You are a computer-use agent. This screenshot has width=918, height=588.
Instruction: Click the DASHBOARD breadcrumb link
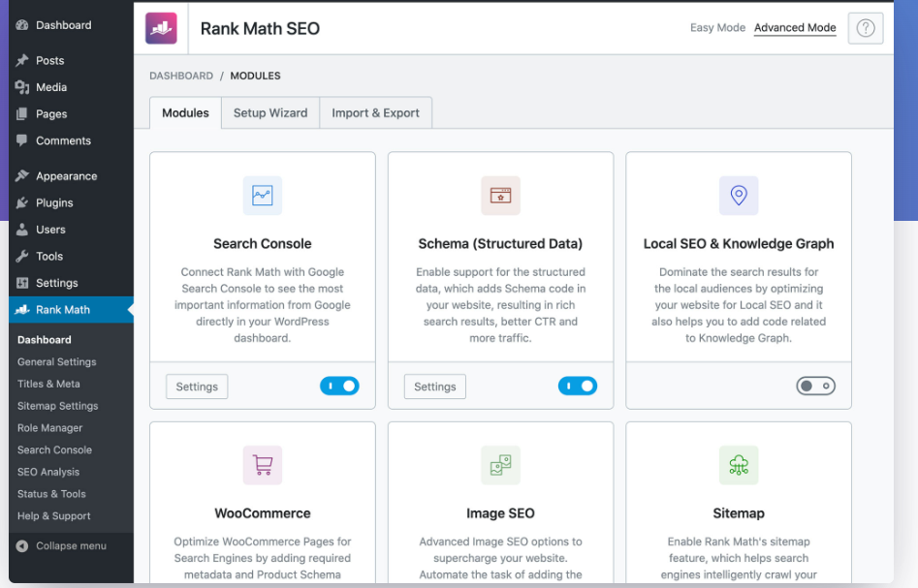(181, 76)
